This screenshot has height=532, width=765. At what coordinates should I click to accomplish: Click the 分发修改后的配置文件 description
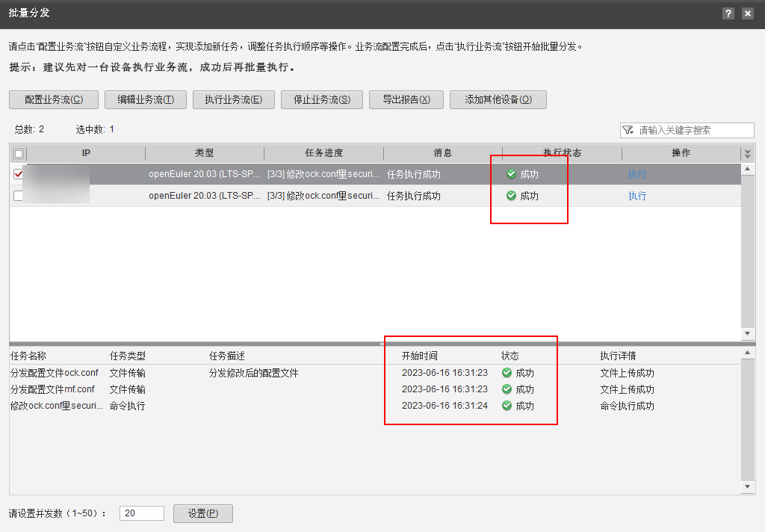click(254, 373)
